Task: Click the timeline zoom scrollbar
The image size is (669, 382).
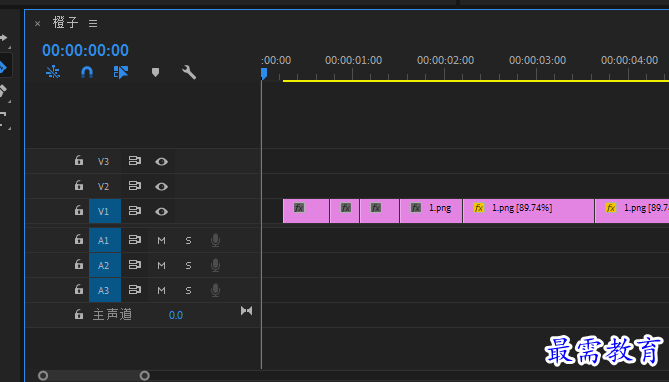Action: pyautogui.click(x=94, y=376)
